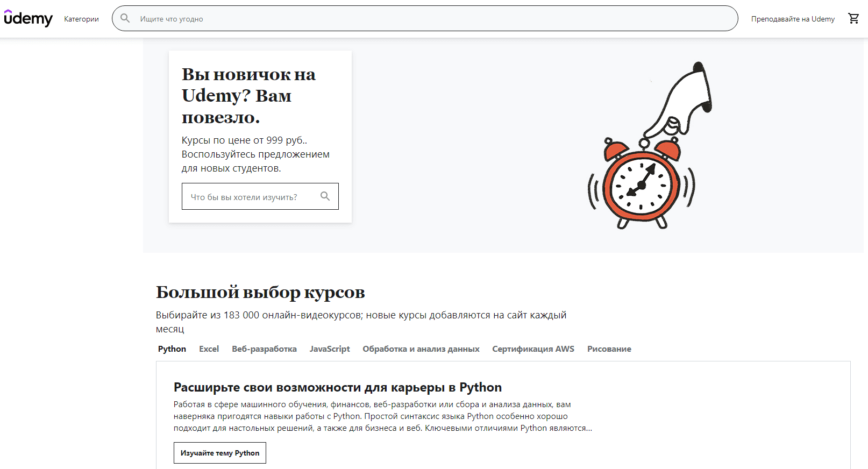Viewport: 868px width, 469px height.
Task: Switch to the Веб-разработка tab
Action: pos(264,349)
